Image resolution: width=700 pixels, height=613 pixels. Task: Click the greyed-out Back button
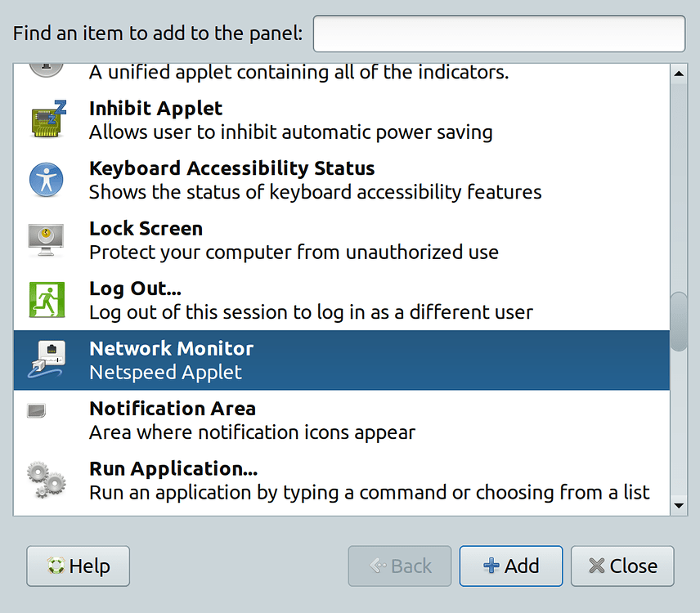pos(400,566)
